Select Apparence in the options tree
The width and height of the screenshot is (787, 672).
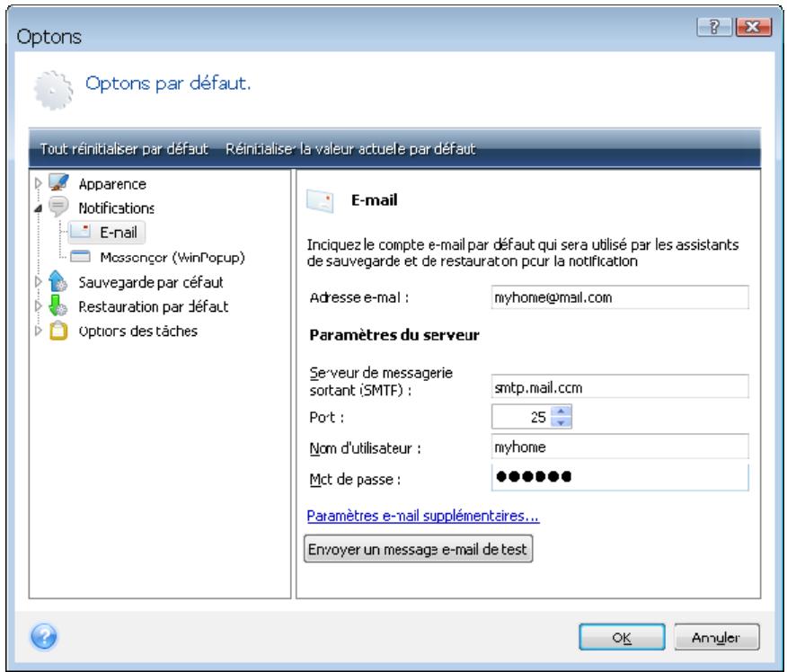112,184
